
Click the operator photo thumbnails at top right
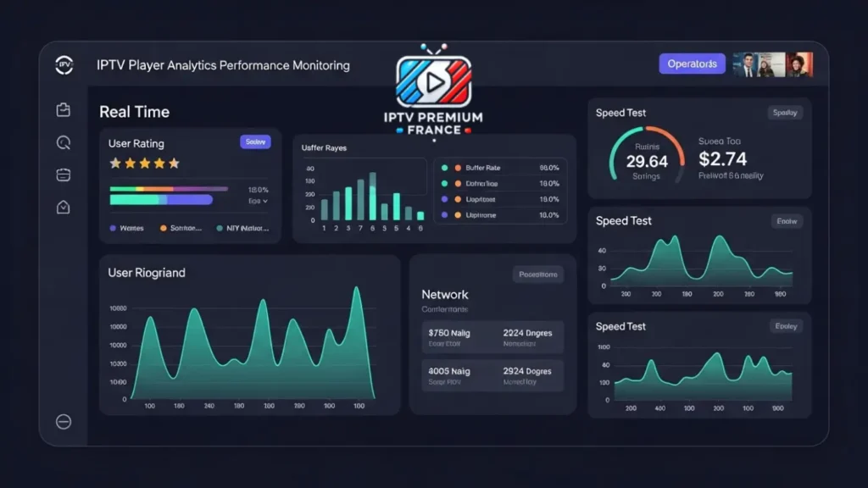coord(772,64)
